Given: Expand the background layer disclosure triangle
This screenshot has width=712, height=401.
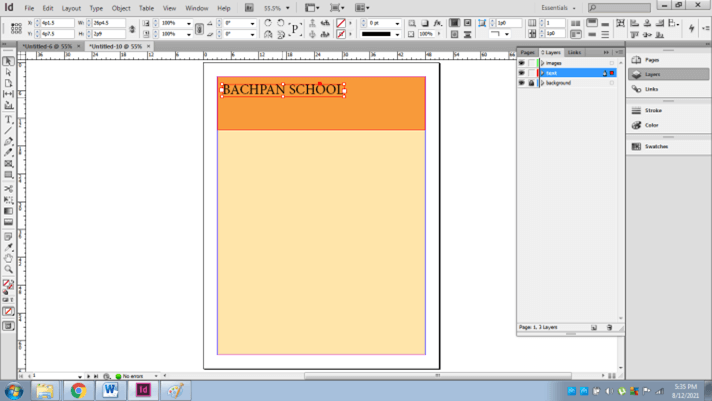Looking at the screenshot, I should [x=542, y=83].
